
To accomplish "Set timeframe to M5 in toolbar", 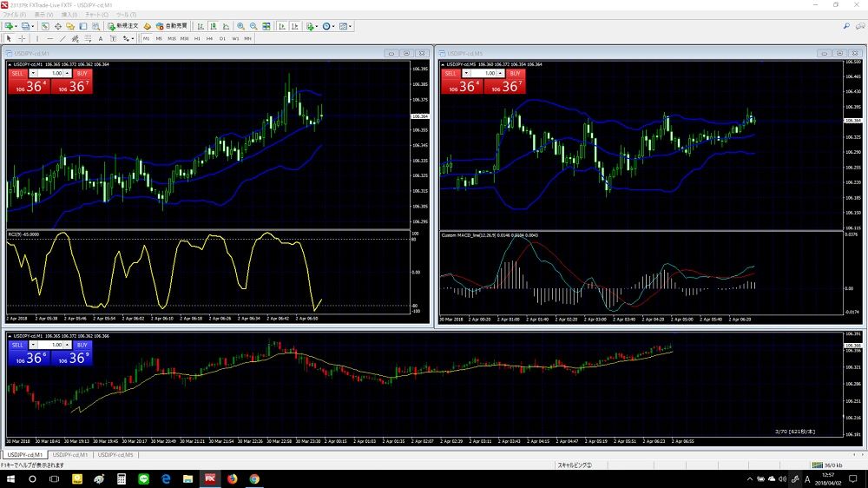I will [x=159, y=39].
